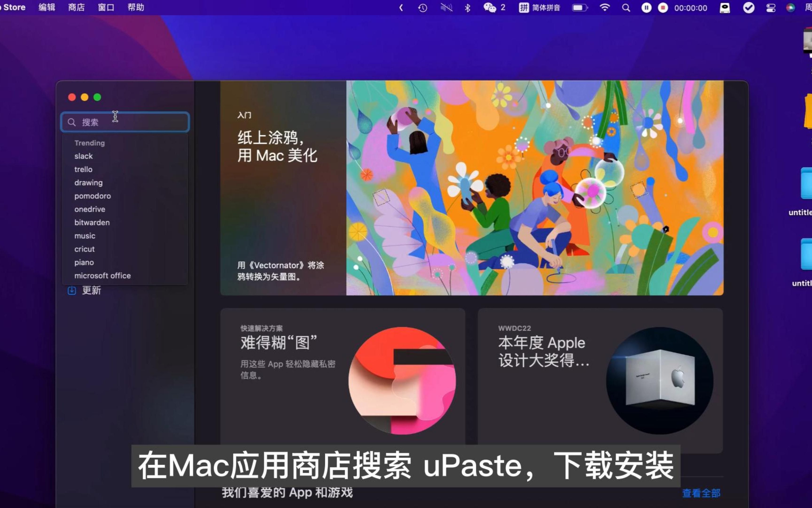The image size is (812, 508).
Task: Open Siri from the menu bar
Action: 791,8
